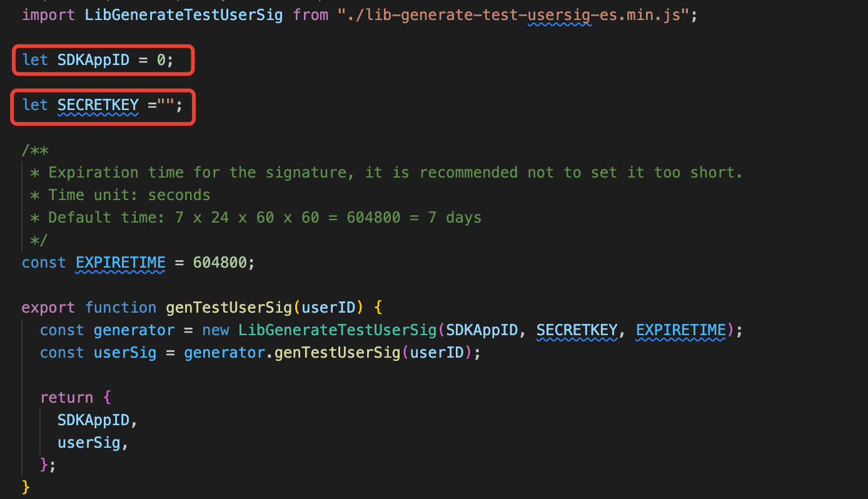Click the 'new' keyword before LibGenerateTestUserSig
Screen dimensions: 868x499
coord(215,330)
